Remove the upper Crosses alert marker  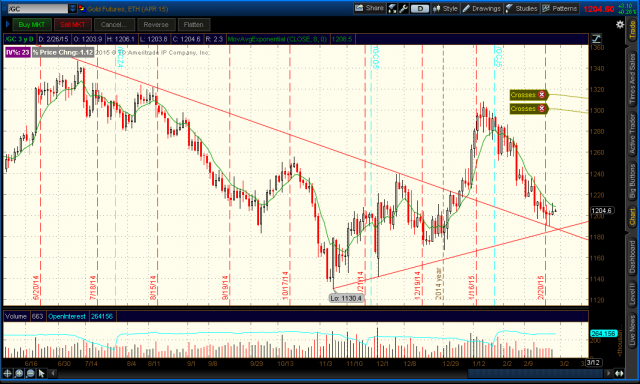542,95
